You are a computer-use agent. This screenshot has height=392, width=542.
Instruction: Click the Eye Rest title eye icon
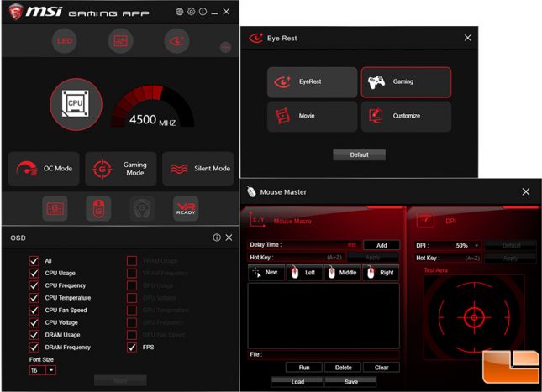[256, 38]
